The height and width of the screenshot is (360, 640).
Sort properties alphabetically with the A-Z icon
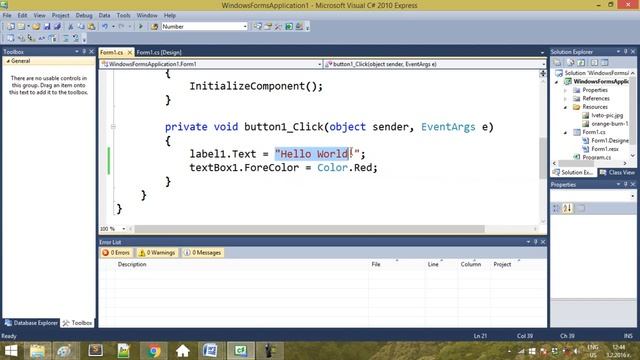point(568,208)
